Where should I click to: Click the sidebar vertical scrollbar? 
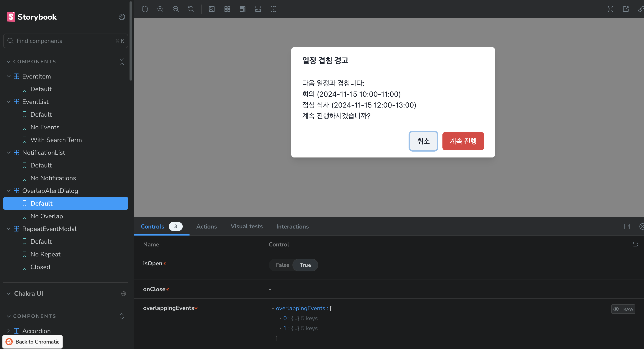pyautogui.click(x=131, y=41)
